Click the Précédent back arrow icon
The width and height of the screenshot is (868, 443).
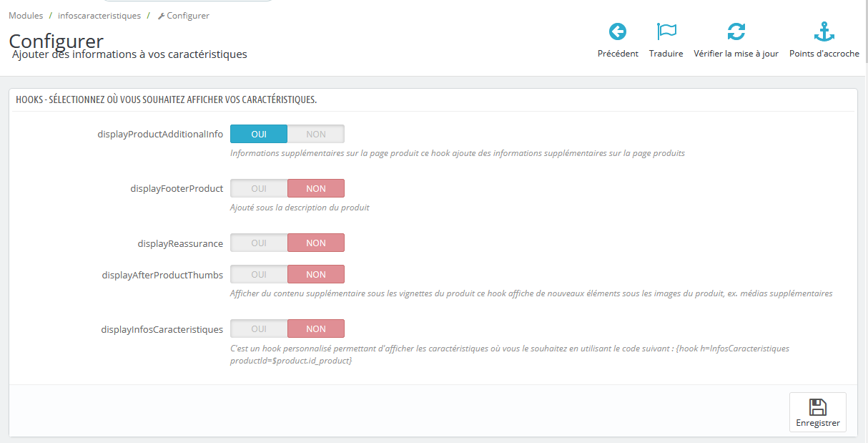coord(618,31)
